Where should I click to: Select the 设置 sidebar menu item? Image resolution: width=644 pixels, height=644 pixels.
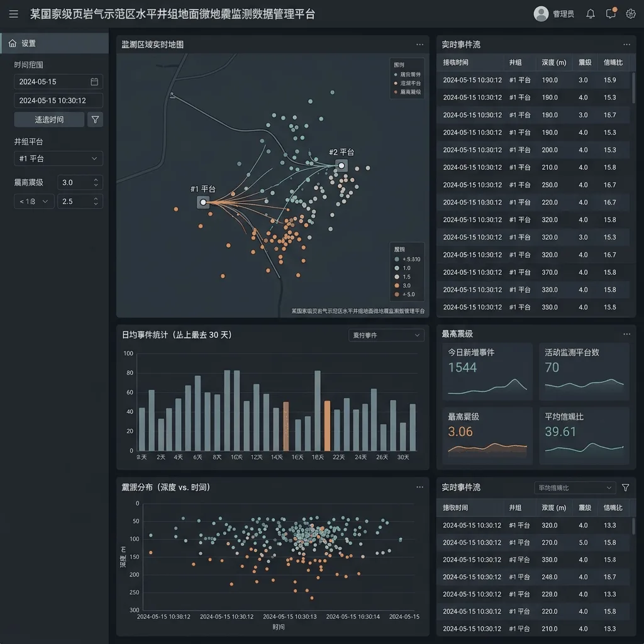54,43
